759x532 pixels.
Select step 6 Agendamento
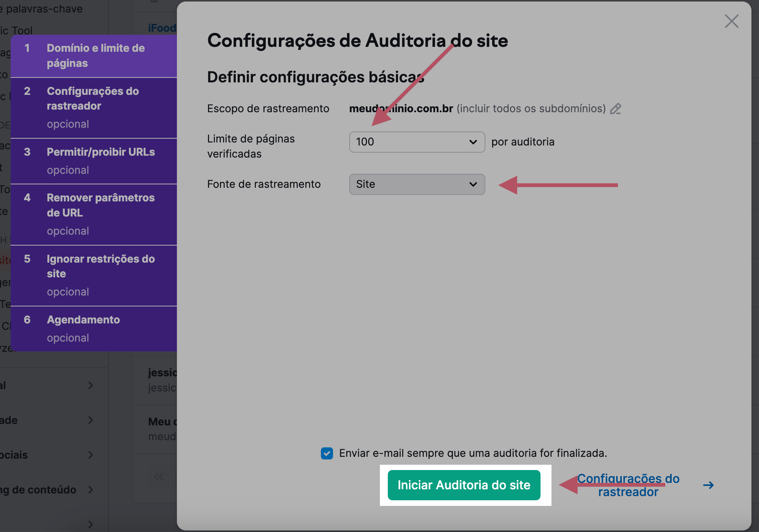94,329
